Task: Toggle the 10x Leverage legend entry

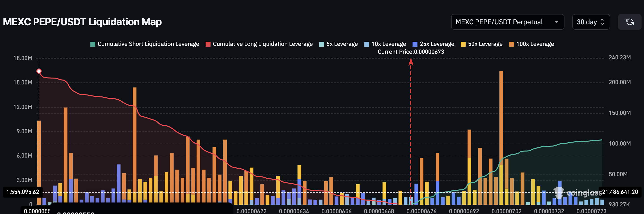Action: pos(385,44)
